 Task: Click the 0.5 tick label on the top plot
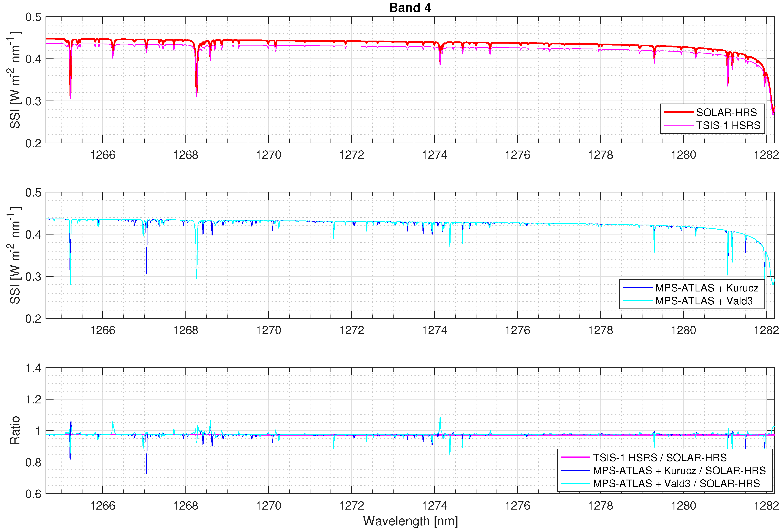click(33, 17)
